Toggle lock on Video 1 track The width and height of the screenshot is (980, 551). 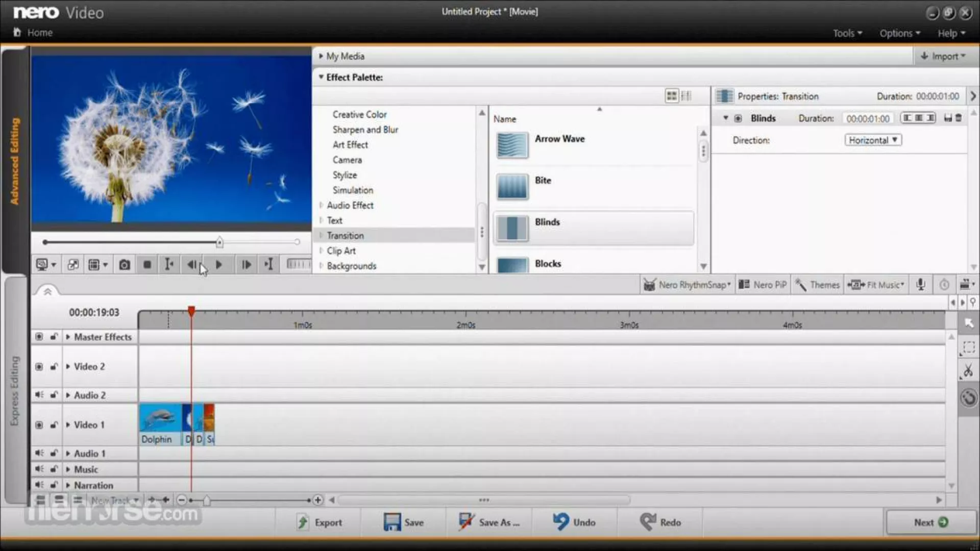(x=54, y=425)
